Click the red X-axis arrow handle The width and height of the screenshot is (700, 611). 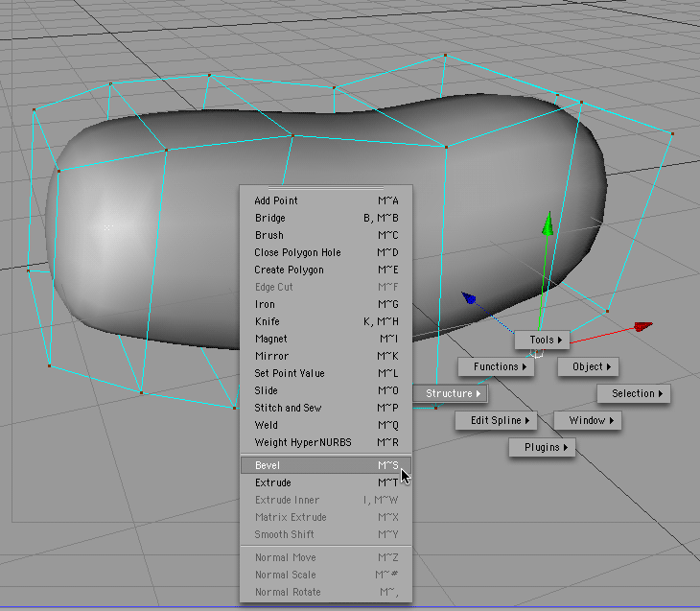click(x=642, y=327)
